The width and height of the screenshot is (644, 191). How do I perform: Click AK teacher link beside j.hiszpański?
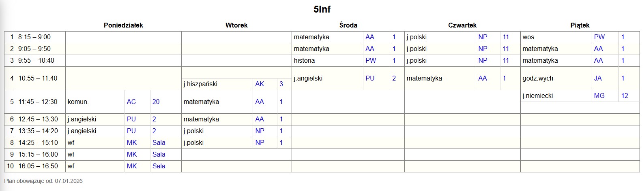point(260,84)
